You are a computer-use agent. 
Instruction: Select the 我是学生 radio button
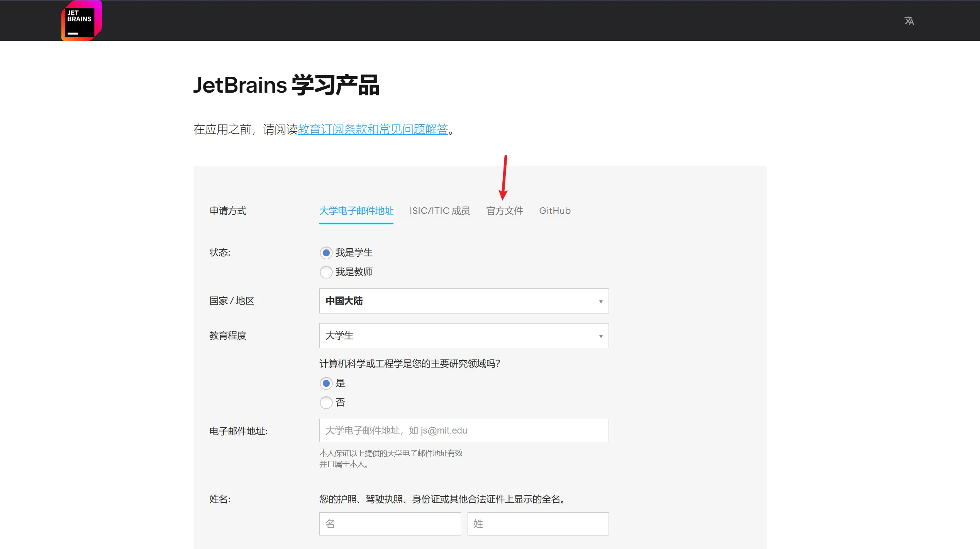[326, 253]
